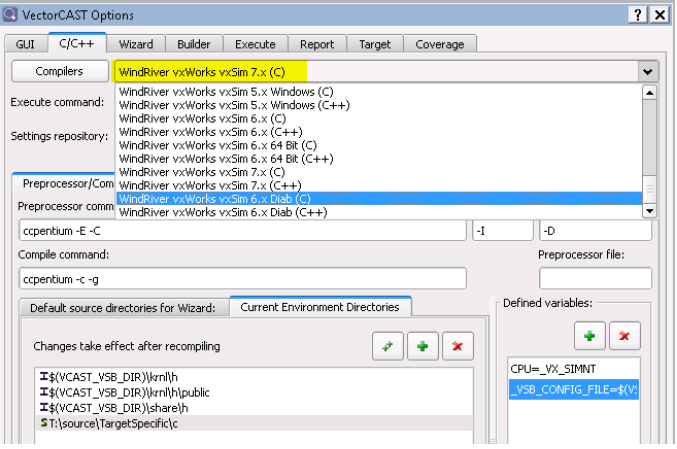Click the compile command field ccpentium -c -g
Screen dimensions: 677x449
coord(243,279)
